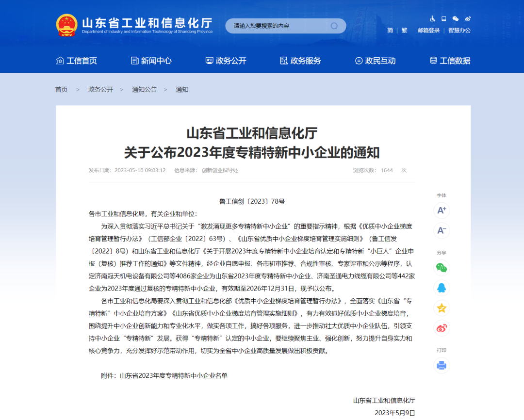524x420 pixels.
Task: Switch to Traditional Chinese (繁)
Action: tap(404, 30)
